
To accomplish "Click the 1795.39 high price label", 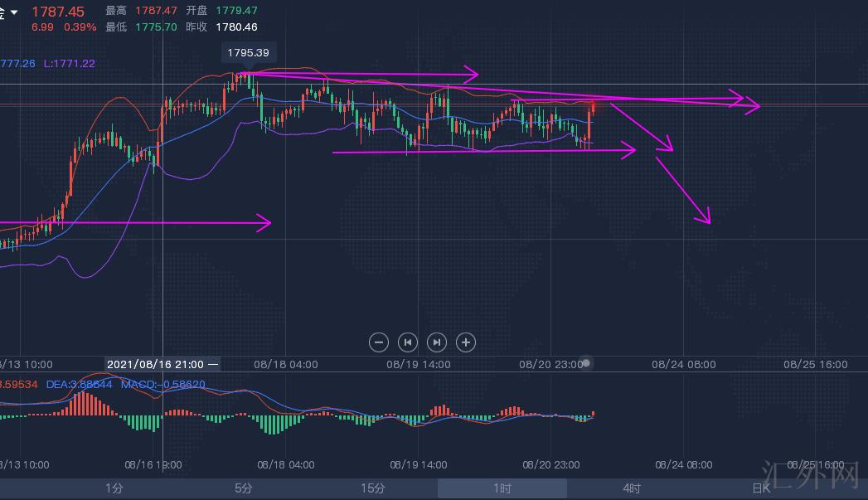I will [250, 53].
